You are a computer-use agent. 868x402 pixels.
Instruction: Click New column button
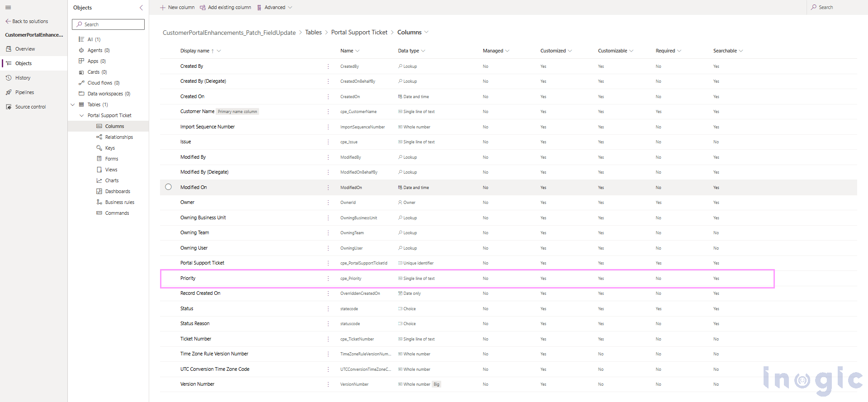[177, 7]
